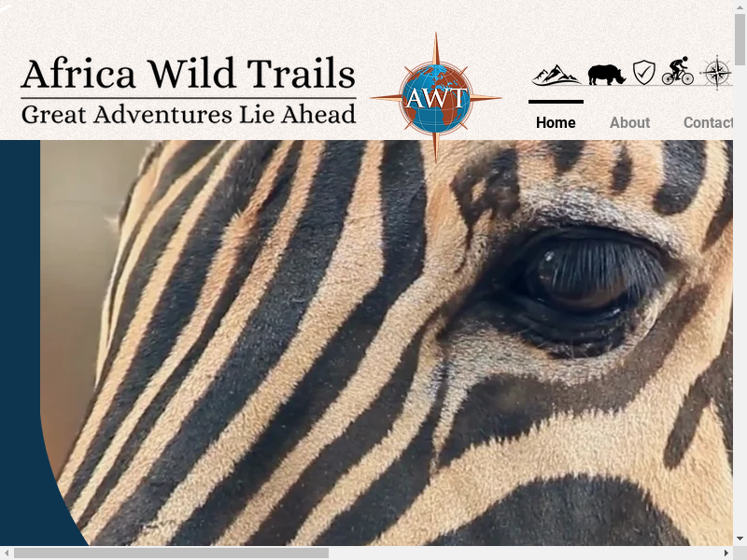Click the horizontal scrollbar left arrow
This screenshot has height=560, width=747.
pos(6,553)
